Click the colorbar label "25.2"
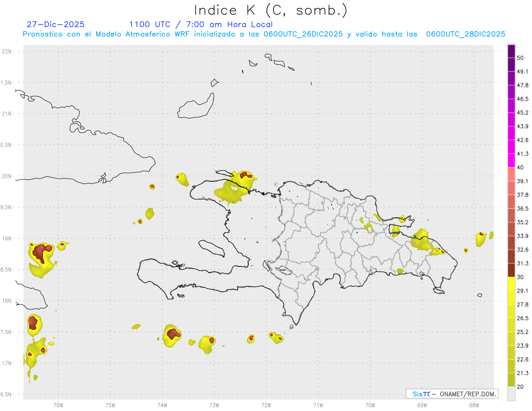The image size is (532, 411). click(x=523, y=333)
